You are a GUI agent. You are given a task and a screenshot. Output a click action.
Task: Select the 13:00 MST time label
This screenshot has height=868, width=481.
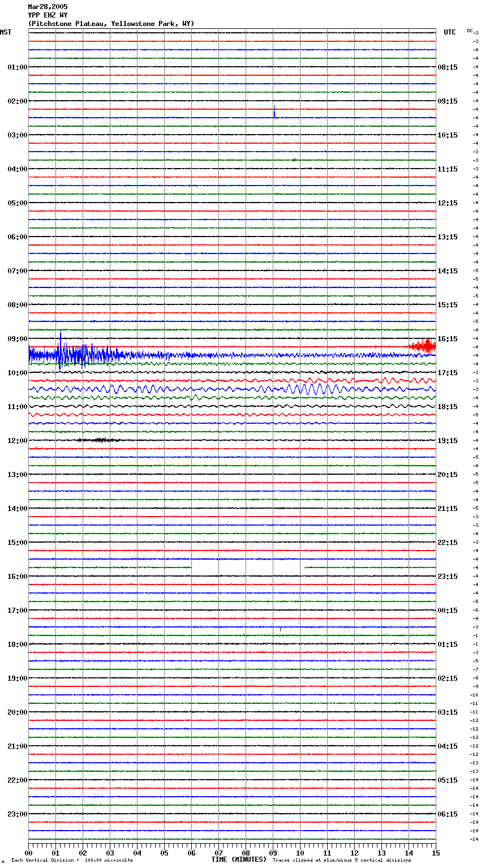click(x=17, y=475)
